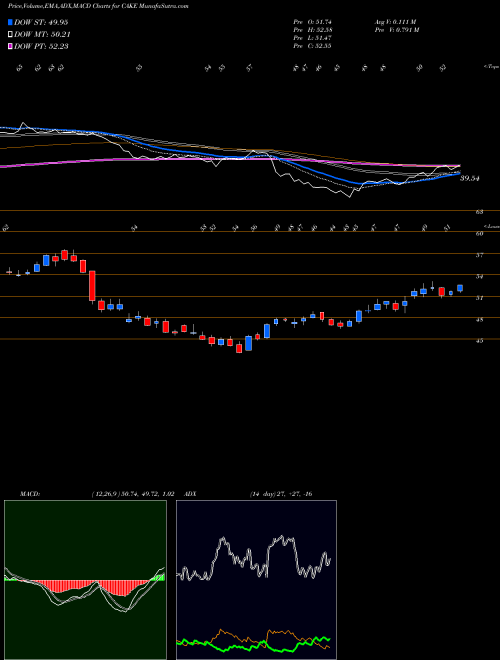Click the 'Pre C: 52.35' close value
Image resolution: width=500 pixels, height=660 pixels.
312,46
